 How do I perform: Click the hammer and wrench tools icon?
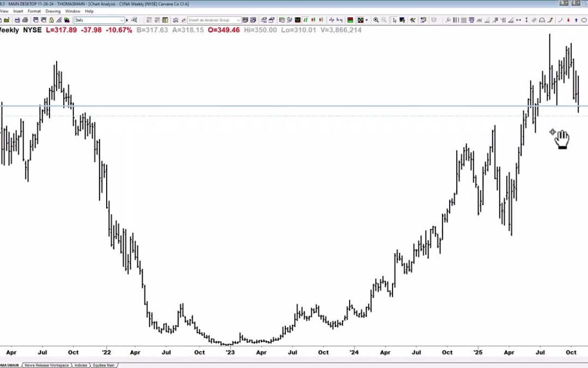[413, 20]
